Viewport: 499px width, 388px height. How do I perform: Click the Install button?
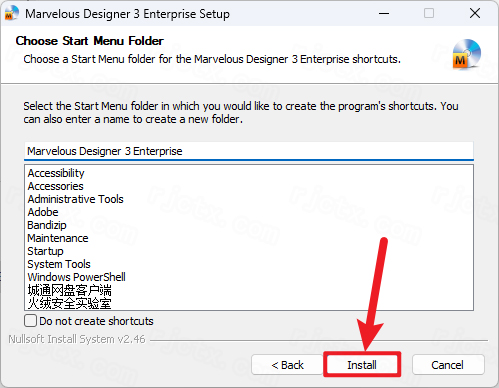[x=362, y=364]
